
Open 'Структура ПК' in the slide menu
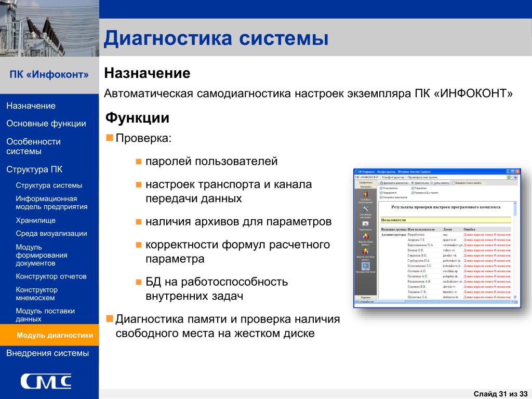(x=34, y=169)
